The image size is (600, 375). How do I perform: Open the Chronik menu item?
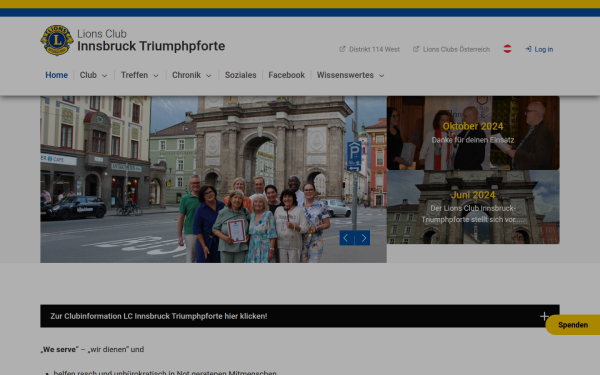click(186, 75)
